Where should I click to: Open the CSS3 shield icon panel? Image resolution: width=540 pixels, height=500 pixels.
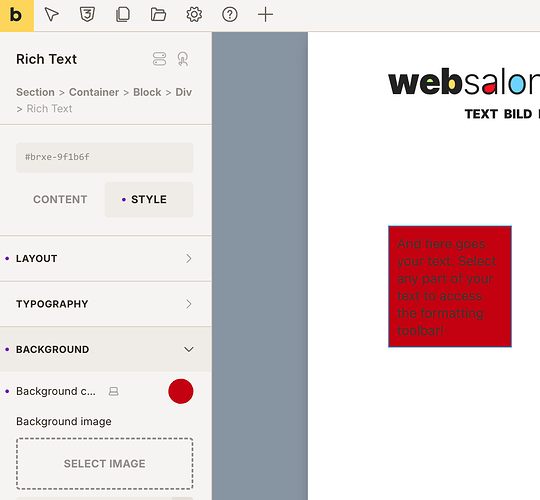(x=87, y=15)
